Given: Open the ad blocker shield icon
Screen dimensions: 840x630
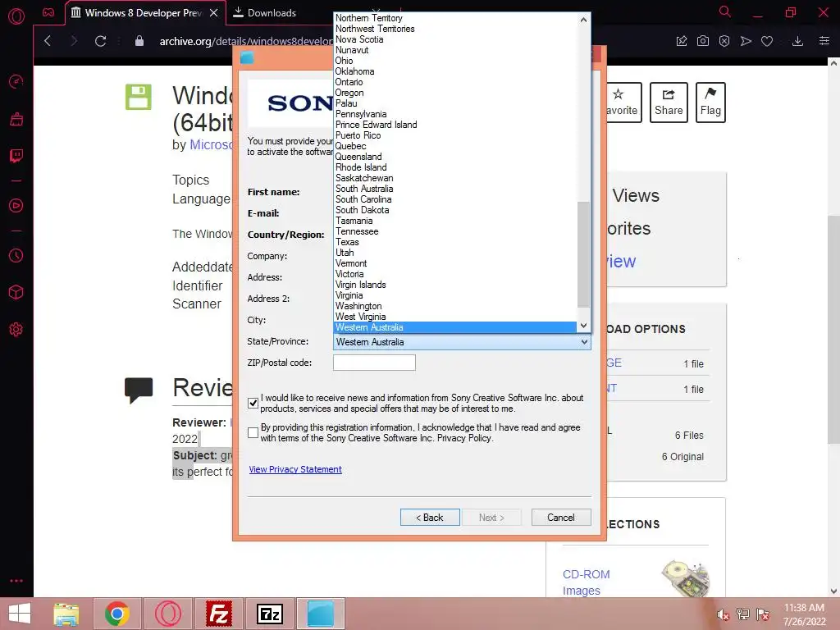Looking at the screenshot, I should pyautogui.click(x=724, y=41).
